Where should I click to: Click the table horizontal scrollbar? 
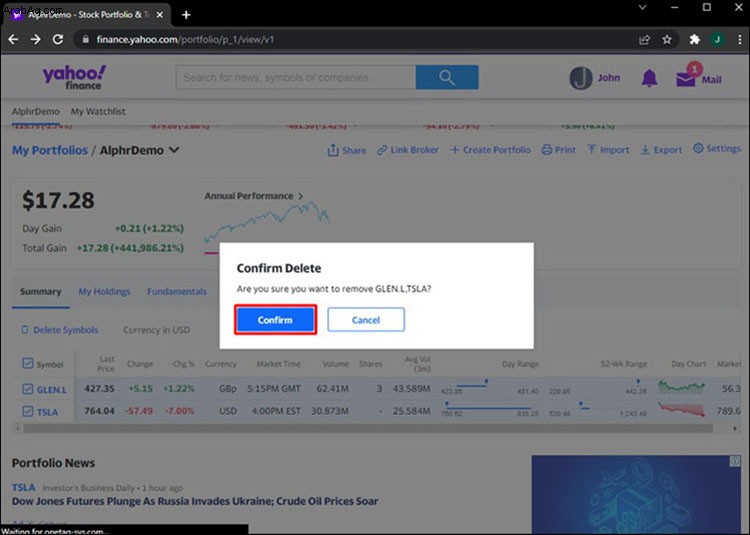click(x=368, y=428)
